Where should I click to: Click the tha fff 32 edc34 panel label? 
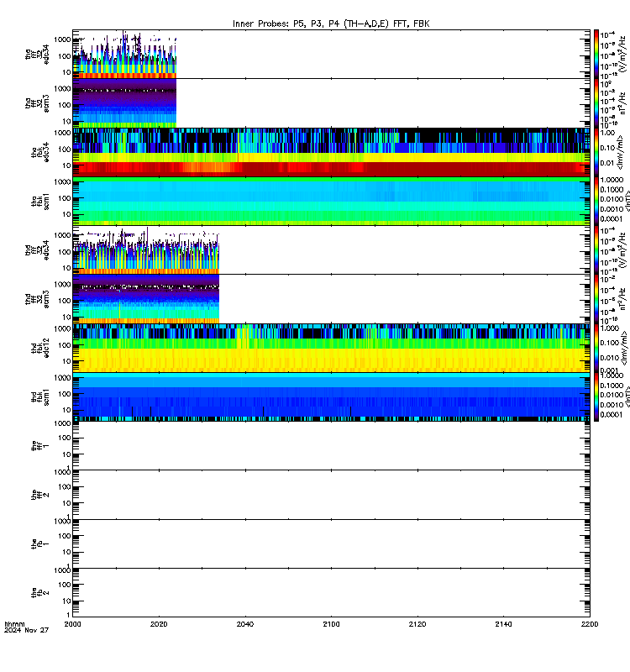[x=37, y=55]
